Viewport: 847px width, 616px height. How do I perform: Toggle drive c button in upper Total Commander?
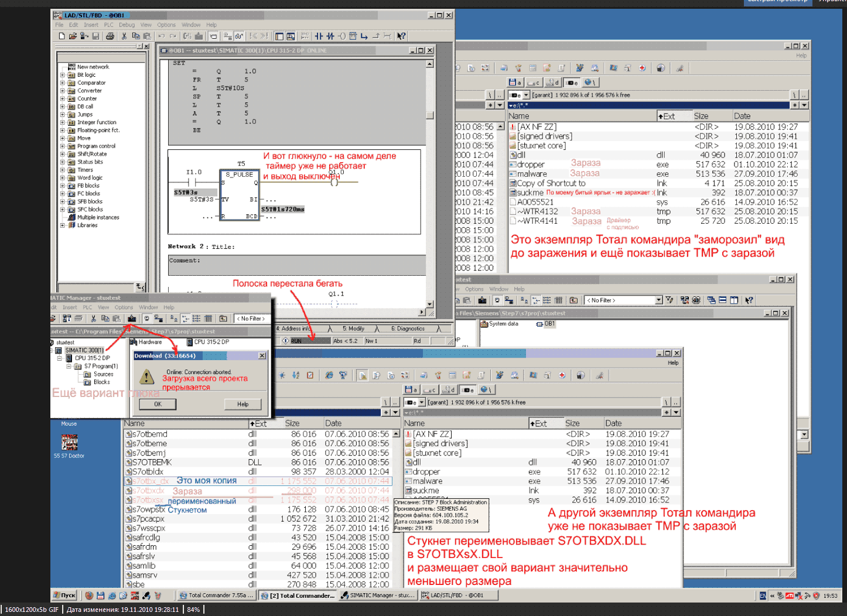[x=533, y=83]
